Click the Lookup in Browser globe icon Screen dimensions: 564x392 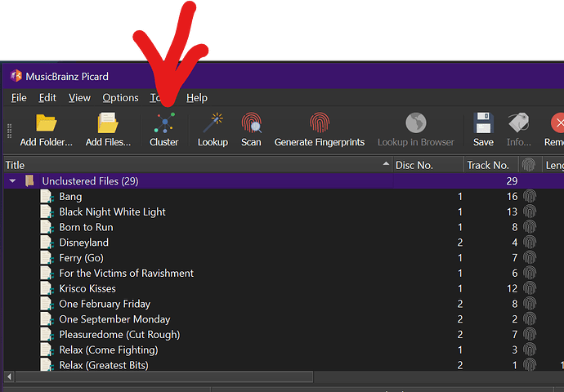[416, 122]
